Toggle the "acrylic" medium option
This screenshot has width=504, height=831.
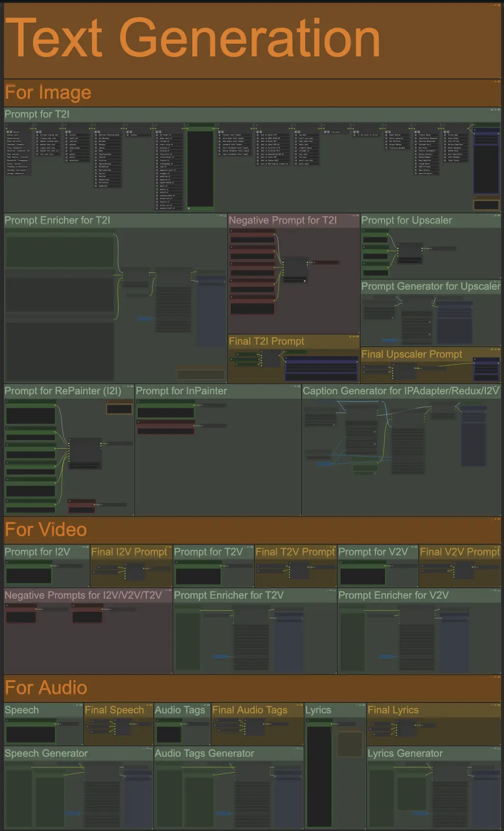pos(68,135)
